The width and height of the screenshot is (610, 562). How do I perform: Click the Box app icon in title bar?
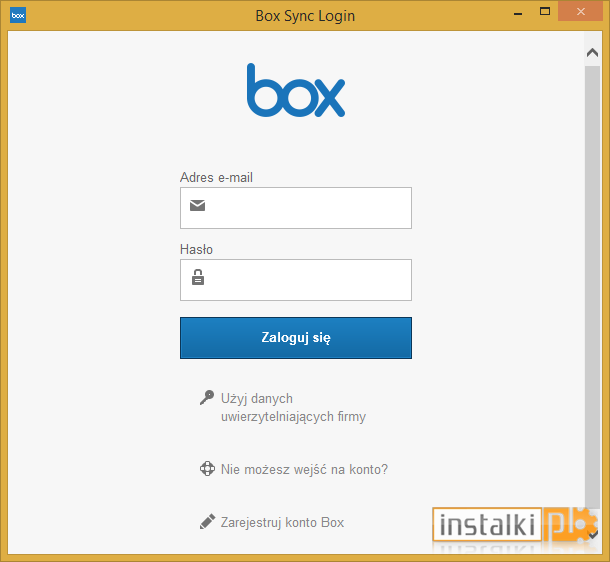coord(18,16)
